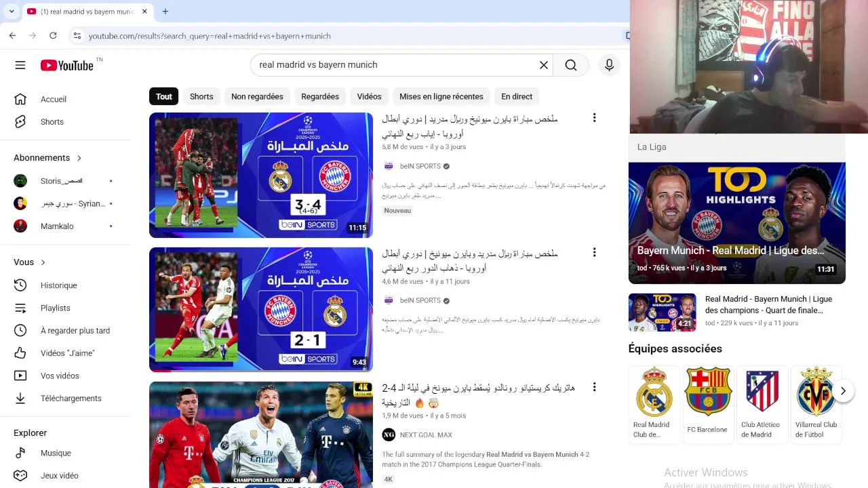Open new browser tab with plus
The height and width of the screenshot is (488, 868).
point(165,12)
